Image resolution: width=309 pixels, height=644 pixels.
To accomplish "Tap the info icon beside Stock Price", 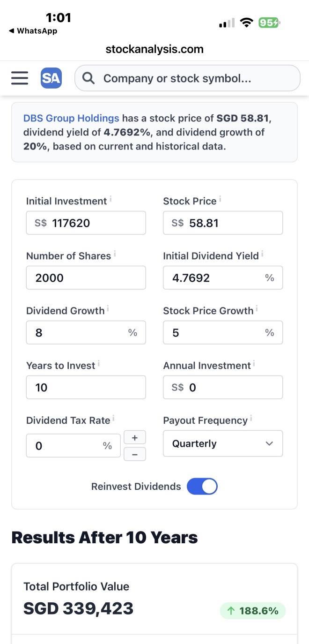I will 220,199.
